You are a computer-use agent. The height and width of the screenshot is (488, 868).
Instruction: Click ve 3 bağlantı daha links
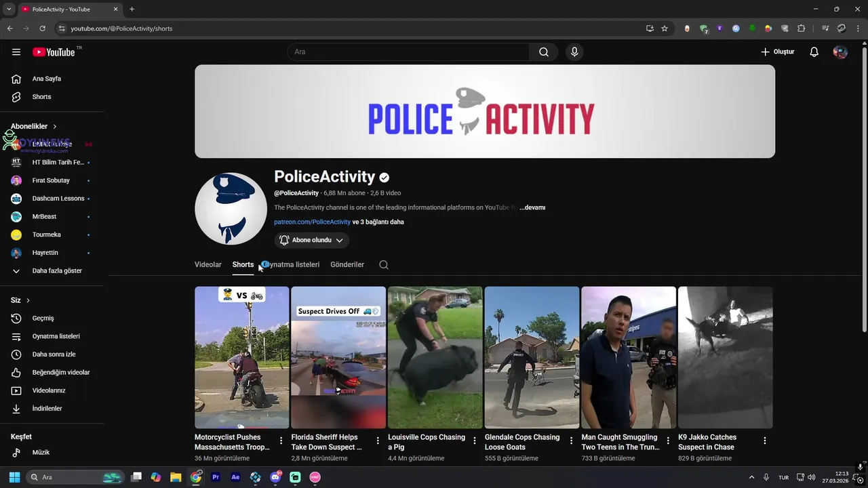[x=378, y=222]
